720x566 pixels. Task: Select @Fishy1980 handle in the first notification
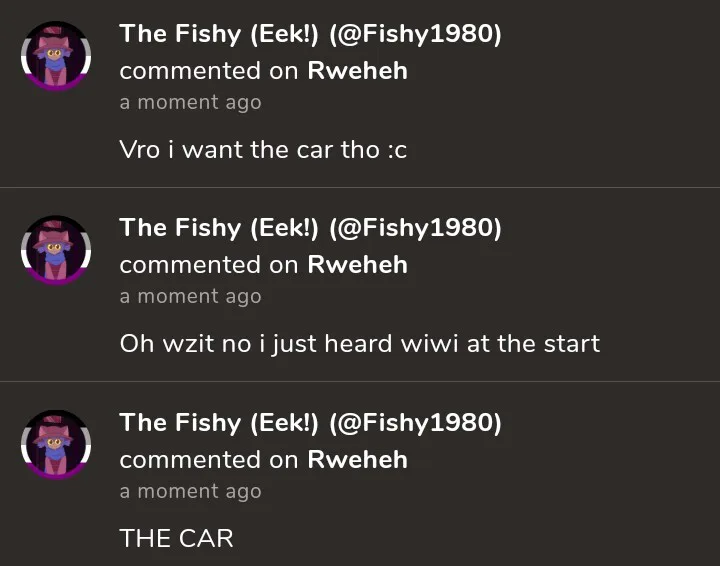coord(415,34)
